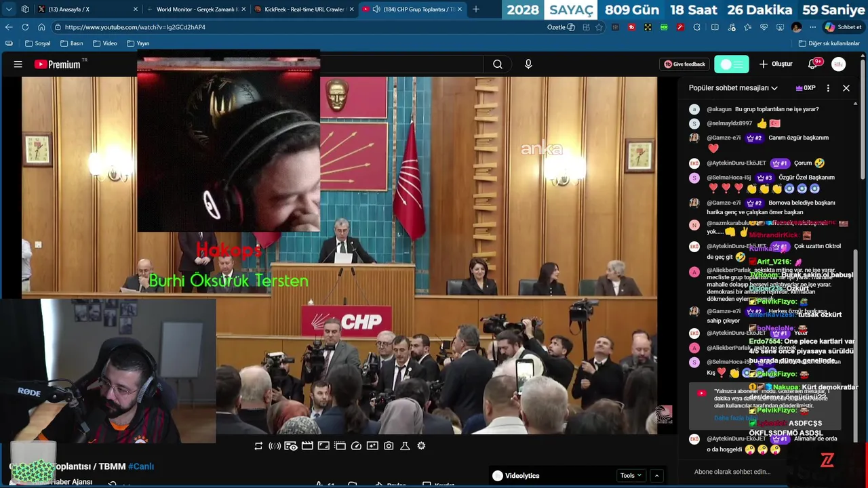
Task: Open browser split screen icon
Action: click(x=715, y=27)
